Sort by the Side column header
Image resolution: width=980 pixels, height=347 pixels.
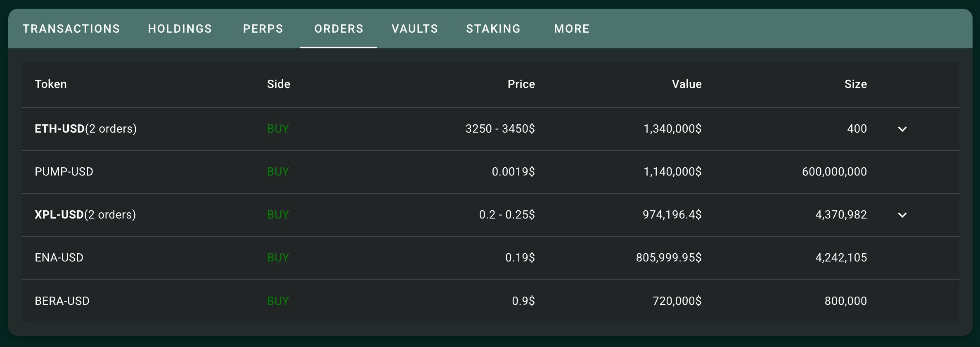tap(278, 84)
